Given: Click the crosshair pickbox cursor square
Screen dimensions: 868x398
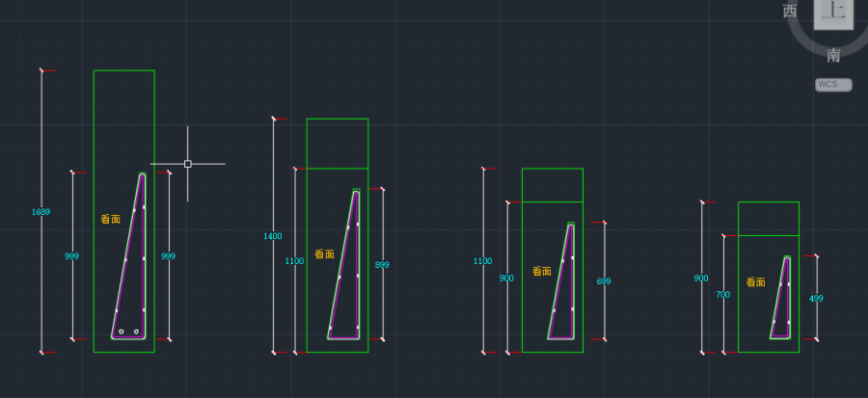Looking at the screenshot, I should click(x=187, y=164).
